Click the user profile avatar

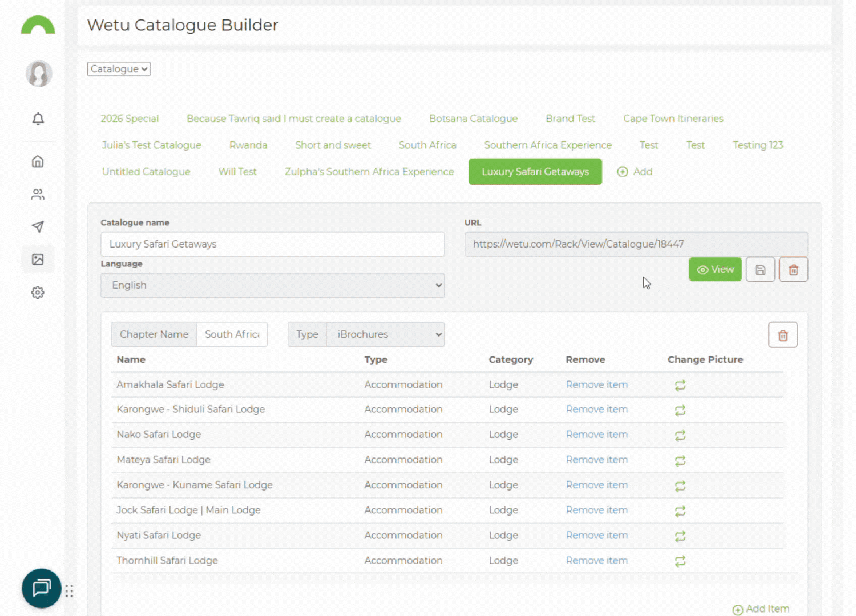tap(39, 74)
